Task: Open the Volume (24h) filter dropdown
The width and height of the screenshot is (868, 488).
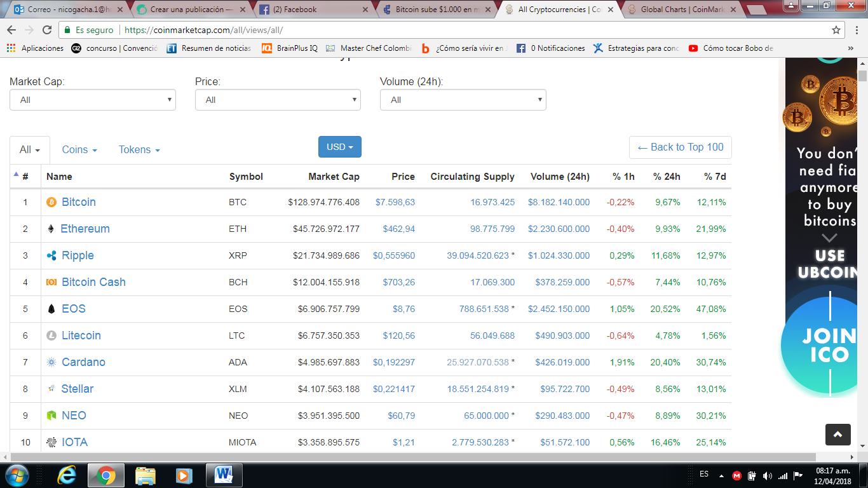Action: (463, 100)
